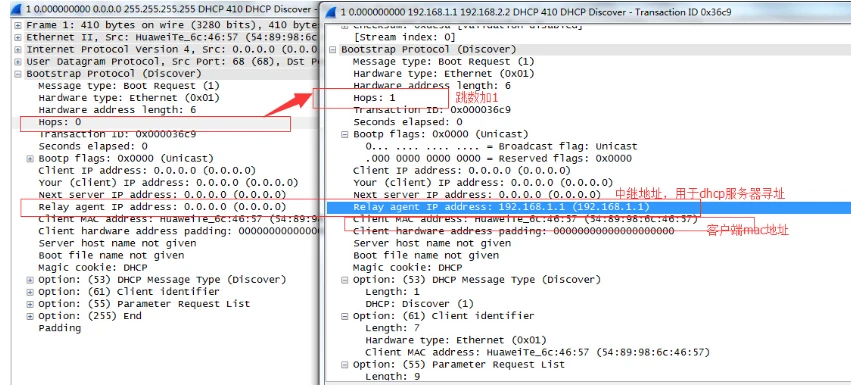The width and height of the screenshot is (851, 390).
Task: Select 'Magic cookie: DHCP' in left window
Action: (x=92, y=267)
